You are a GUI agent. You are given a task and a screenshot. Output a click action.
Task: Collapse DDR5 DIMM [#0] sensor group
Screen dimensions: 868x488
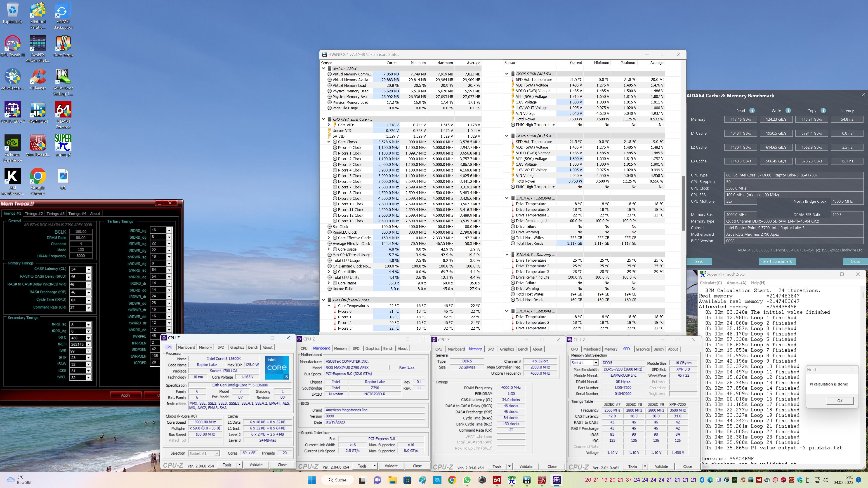pyautogui.click(x=507, y=74)
